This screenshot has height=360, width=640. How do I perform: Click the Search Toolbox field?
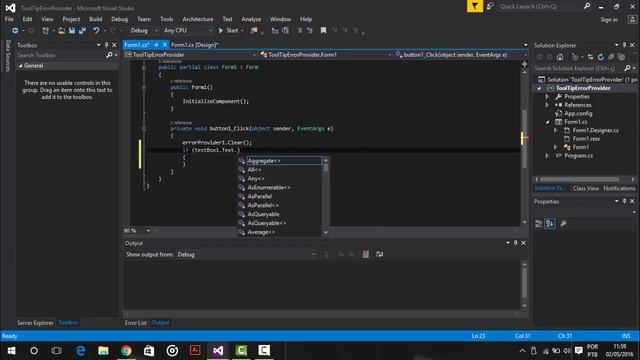coord(61,55)
